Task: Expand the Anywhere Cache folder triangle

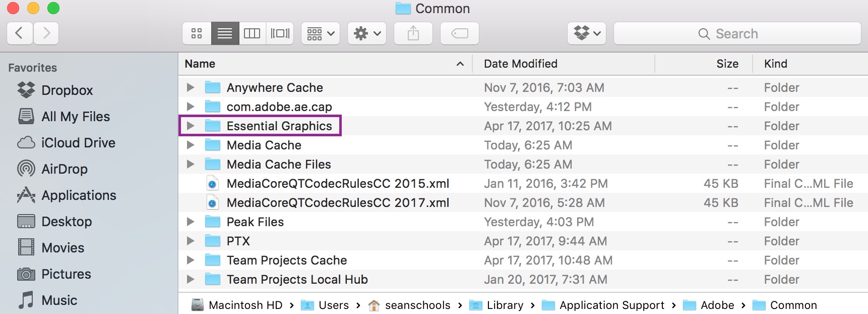Action: (x=191, y=87)
